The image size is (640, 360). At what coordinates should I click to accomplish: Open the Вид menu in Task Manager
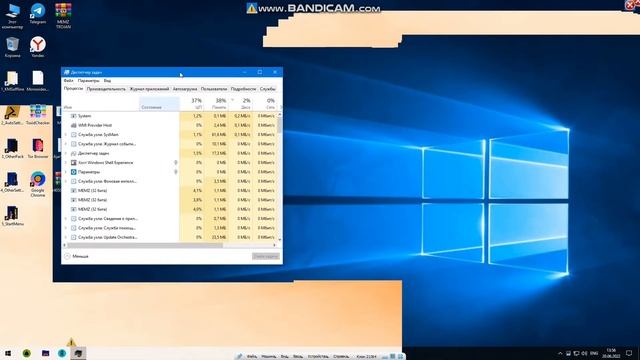[107, 80]
